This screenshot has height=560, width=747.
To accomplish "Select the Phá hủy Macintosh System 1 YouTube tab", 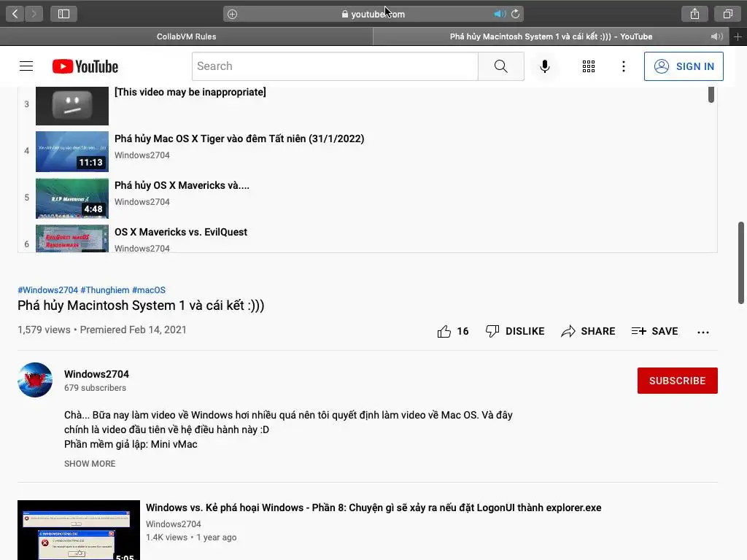I will [x=551, y=36].
